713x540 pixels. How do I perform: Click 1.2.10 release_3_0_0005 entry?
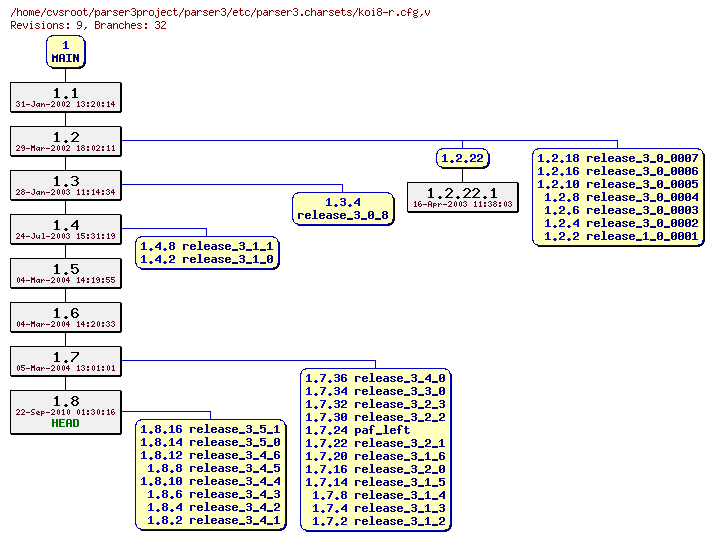tap(618, 184)
